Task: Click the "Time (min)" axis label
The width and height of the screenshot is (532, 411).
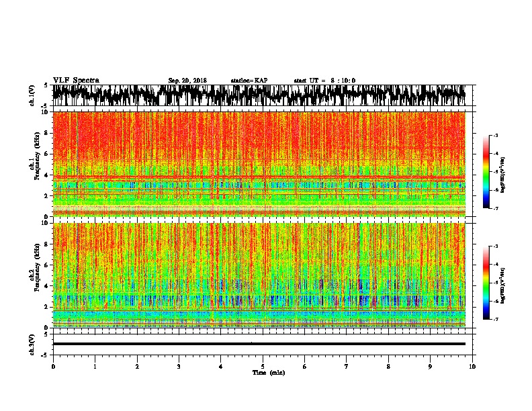Action: (269, 373)
